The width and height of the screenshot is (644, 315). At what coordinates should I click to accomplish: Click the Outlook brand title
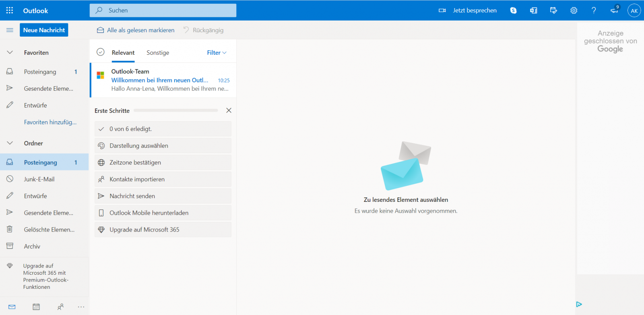[35, 11]
